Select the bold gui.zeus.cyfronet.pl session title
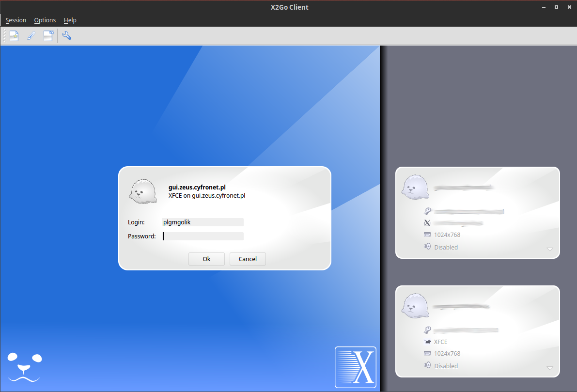This screenshot has width=577, height=392. (197, 188)
